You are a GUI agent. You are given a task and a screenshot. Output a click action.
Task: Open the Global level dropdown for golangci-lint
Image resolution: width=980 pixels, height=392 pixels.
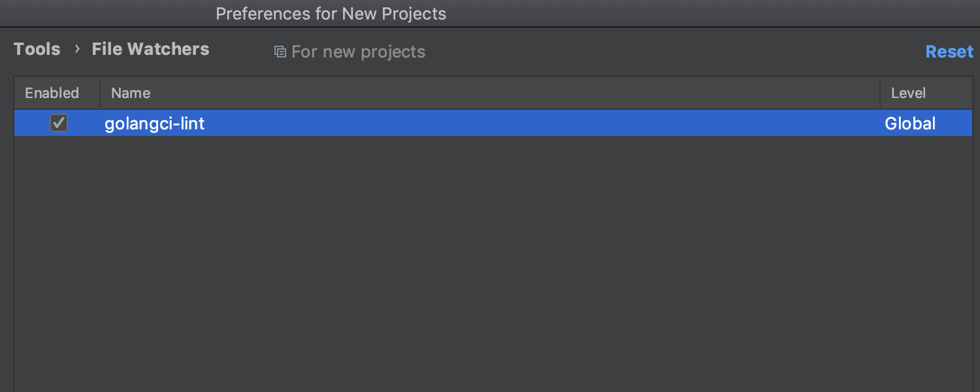point(910,123)
